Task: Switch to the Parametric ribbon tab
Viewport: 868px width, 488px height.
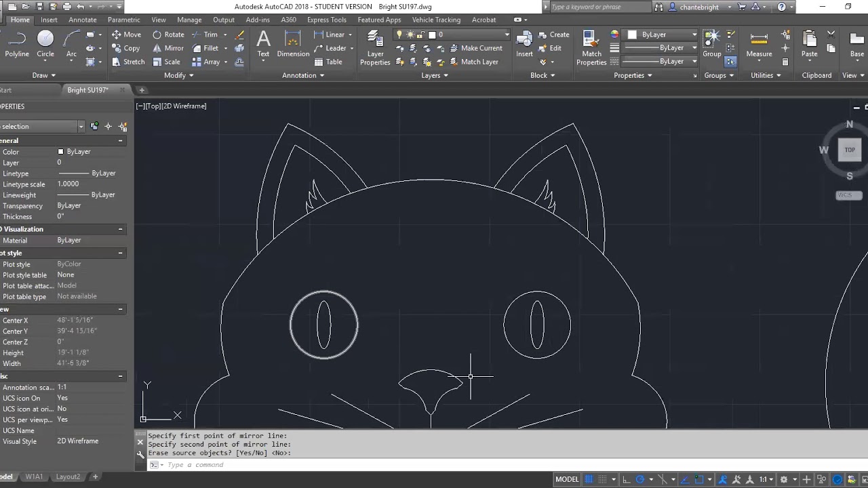Action: click(x=124, y=20)
